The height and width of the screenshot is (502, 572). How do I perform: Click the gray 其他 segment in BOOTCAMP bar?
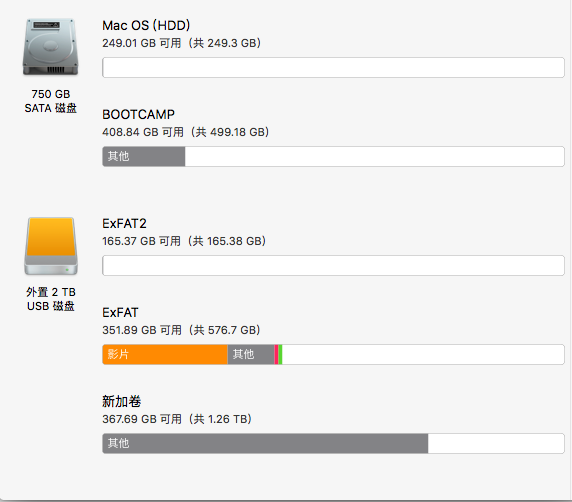pos(144,157)
